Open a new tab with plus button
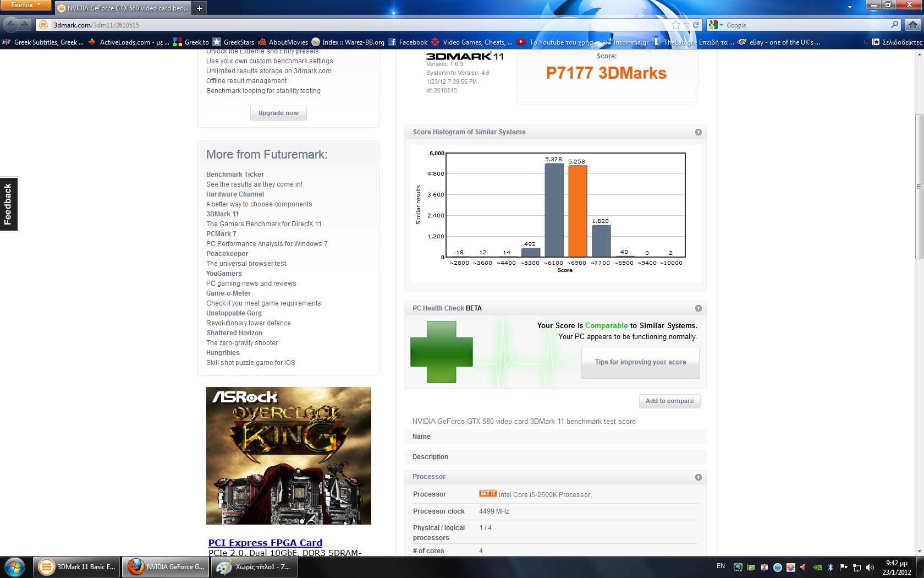This screenshot has height=578, width=924. 200,8
